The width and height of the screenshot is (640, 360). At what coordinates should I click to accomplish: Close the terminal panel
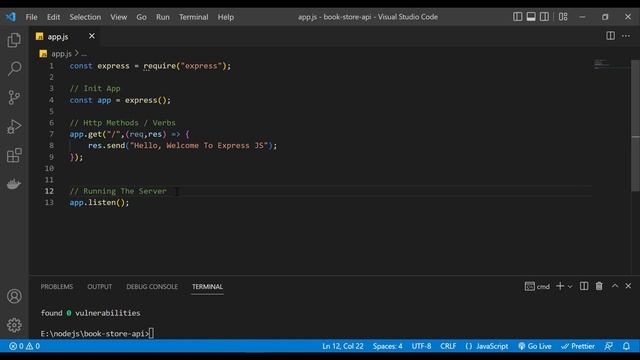point(628,286)
